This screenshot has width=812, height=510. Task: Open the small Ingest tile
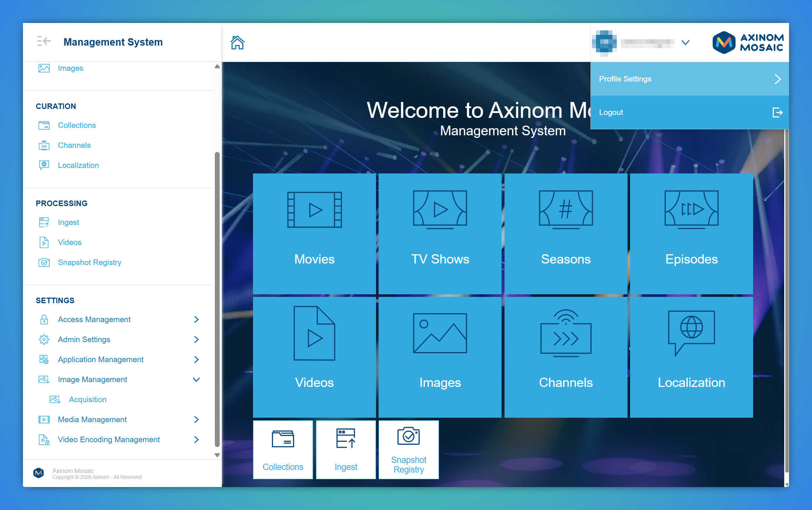pos(346,450)
